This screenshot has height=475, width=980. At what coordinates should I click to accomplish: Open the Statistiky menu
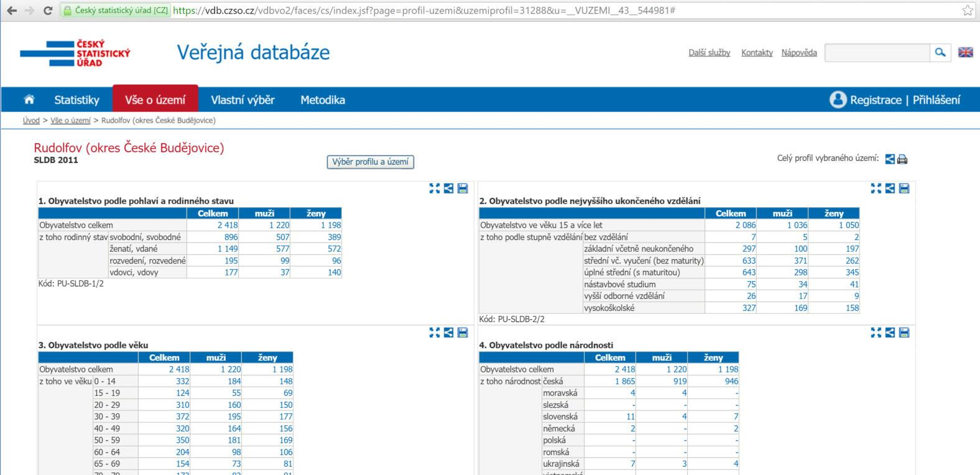click(76, 99)
